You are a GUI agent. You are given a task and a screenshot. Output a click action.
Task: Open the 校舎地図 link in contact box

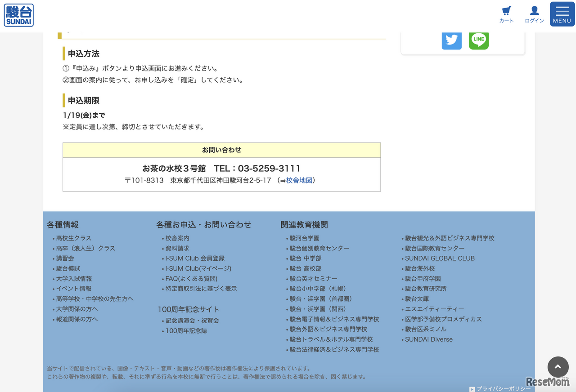click(x=299, y=180)
